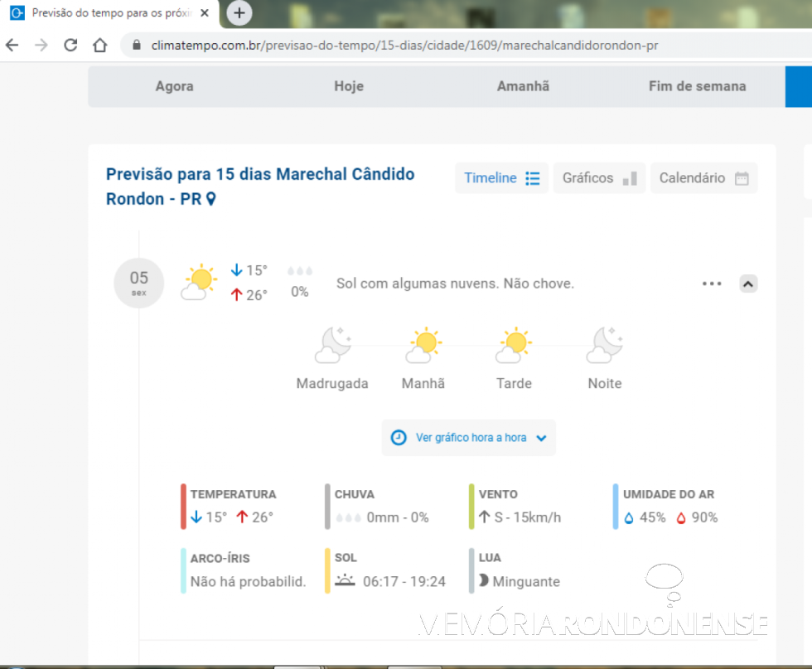Click the browser back arrow
This screenshot has width=812, height=669.
click(12, 45)
